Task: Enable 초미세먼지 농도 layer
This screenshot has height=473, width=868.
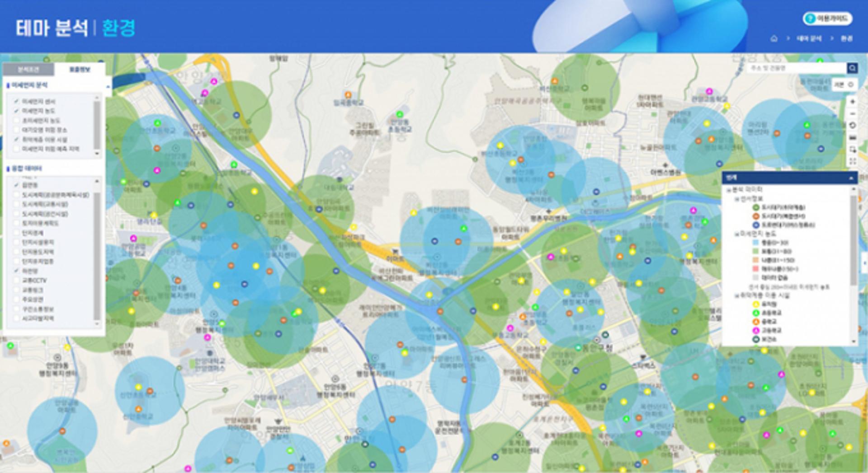Action: (x=17, y=121)
